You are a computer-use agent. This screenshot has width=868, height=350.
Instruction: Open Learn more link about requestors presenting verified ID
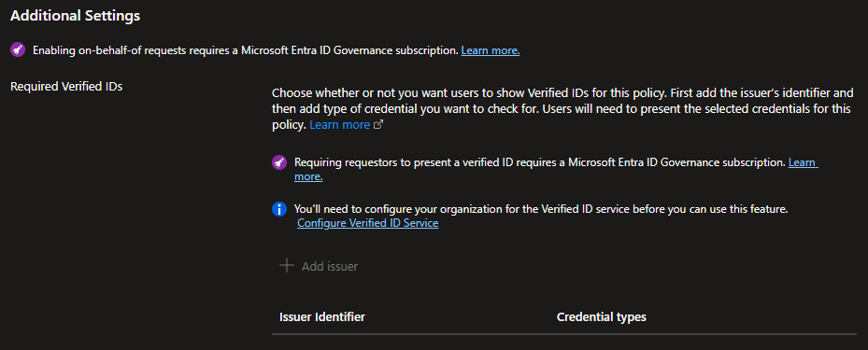click(x=803, y=162)
